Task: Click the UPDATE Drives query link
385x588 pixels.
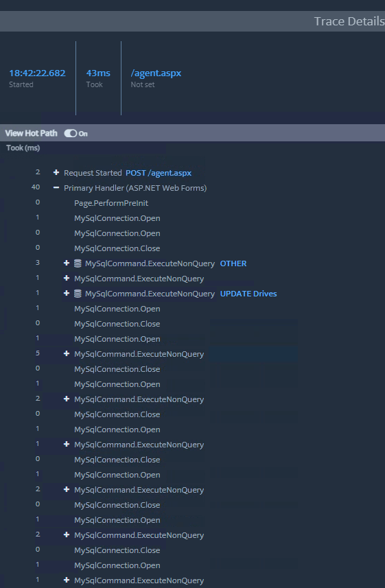Action: pyautogui.click(x=248, y=294)
